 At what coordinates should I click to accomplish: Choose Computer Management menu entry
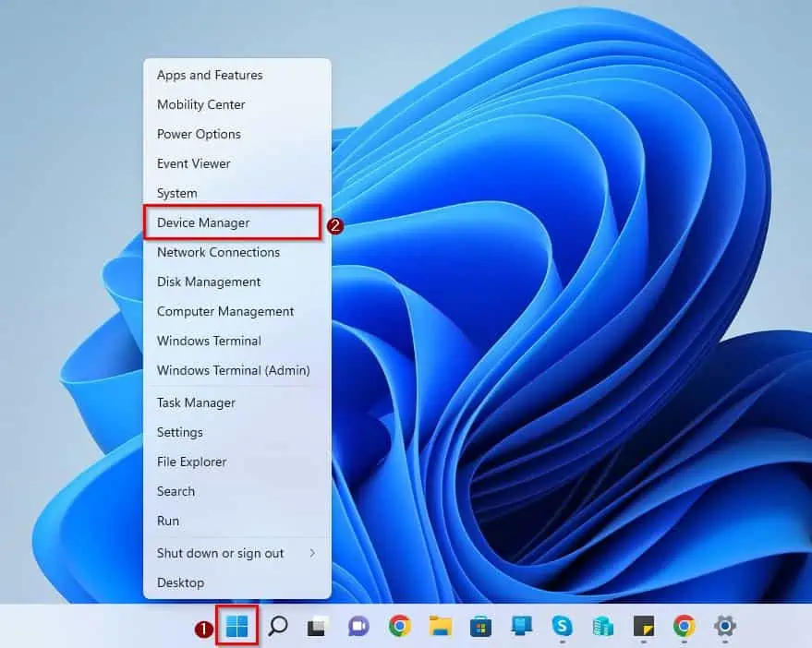[237, 311]
